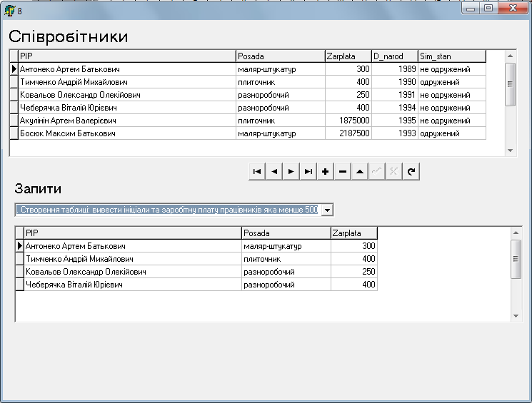Open the Запити query dropdown arrow

[x=327, y=210]
